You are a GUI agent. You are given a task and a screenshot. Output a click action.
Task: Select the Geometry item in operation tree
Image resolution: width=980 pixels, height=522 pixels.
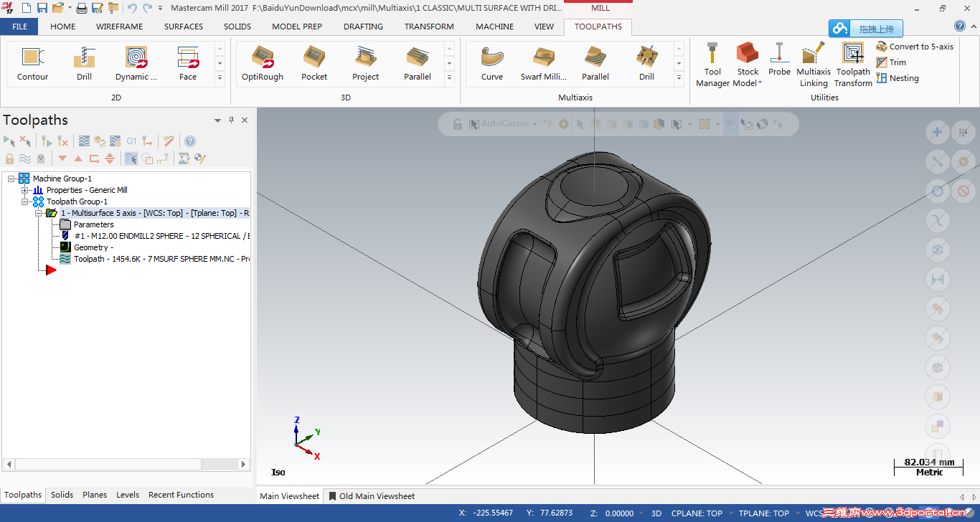(x=87, y=247)
